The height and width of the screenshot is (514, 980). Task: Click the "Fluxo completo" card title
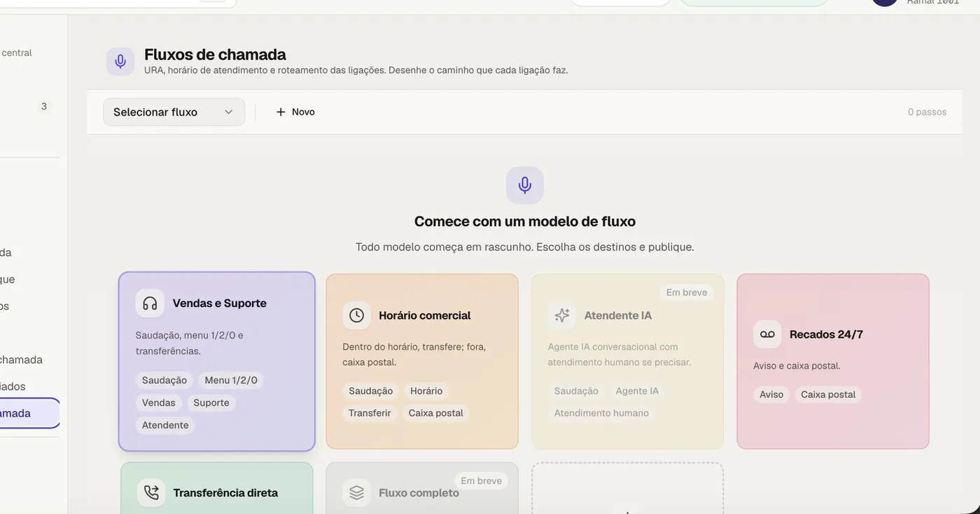click(x=419, y=493)
